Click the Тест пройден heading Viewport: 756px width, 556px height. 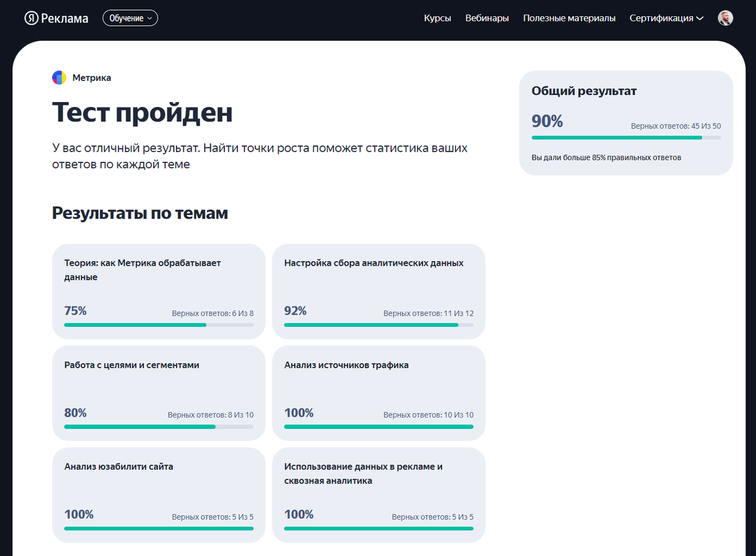(x=142, y=113)
